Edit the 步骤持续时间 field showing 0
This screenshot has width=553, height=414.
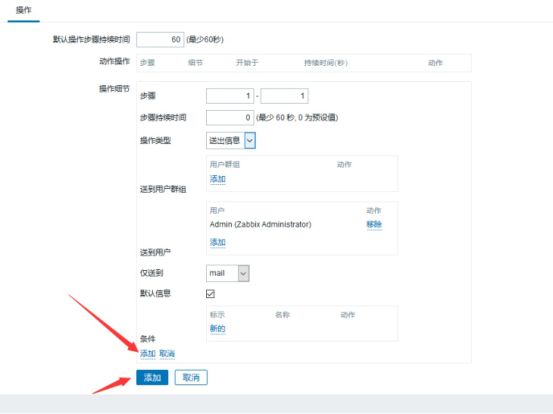coord(230,117)
